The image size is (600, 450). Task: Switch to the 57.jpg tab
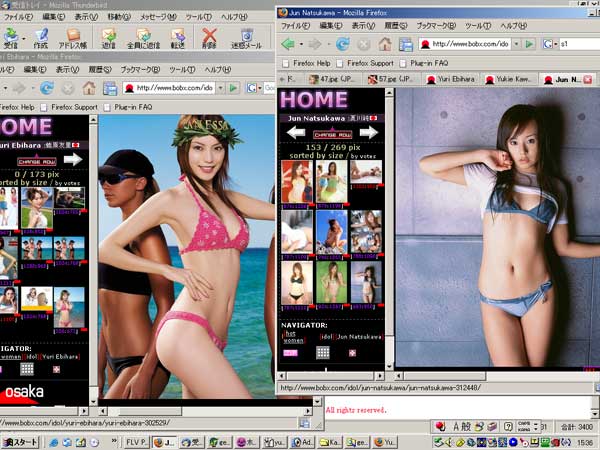(x=391, y=79)
